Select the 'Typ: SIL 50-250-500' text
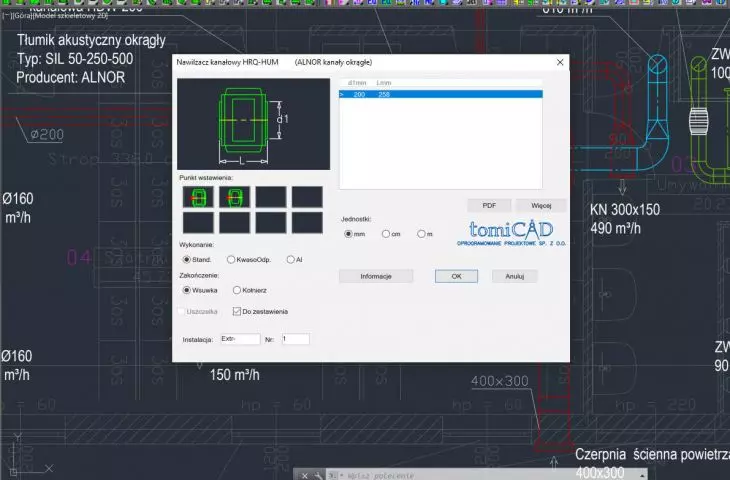The height and width of the screenshot is (480, 730). [x=75, y=59]
